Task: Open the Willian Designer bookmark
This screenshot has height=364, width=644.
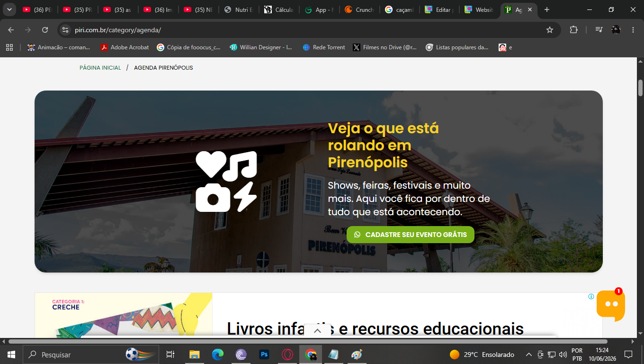Action: tap(261, 47)
